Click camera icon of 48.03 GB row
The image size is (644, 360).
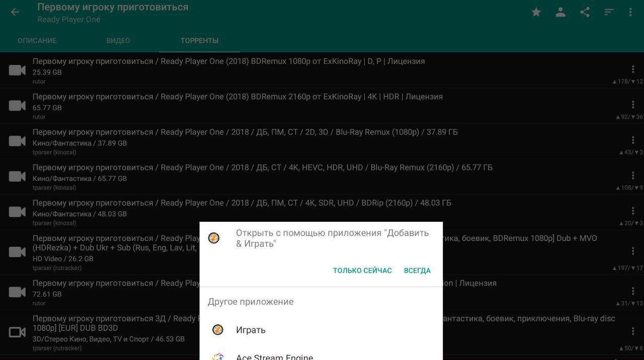click(x=17, y=212)
